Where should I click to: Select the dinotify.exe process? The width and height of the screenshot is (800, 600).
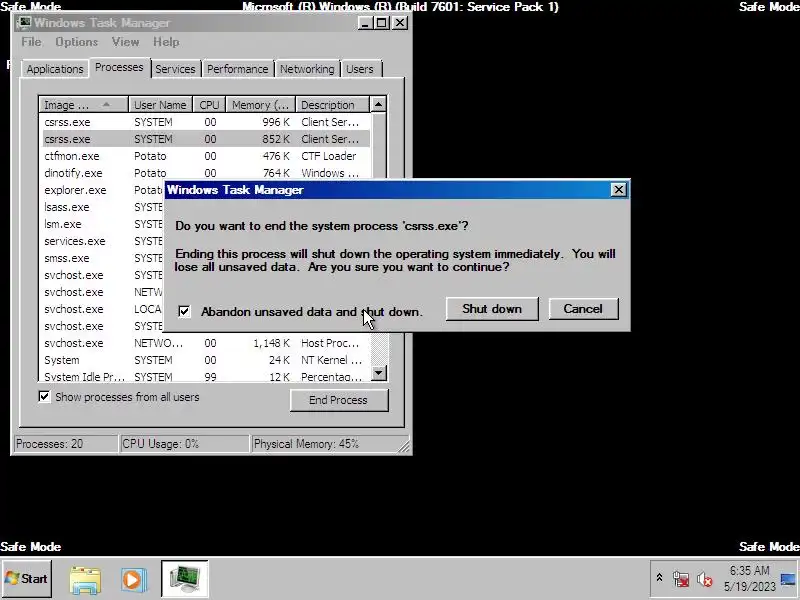tap(204, 173)
